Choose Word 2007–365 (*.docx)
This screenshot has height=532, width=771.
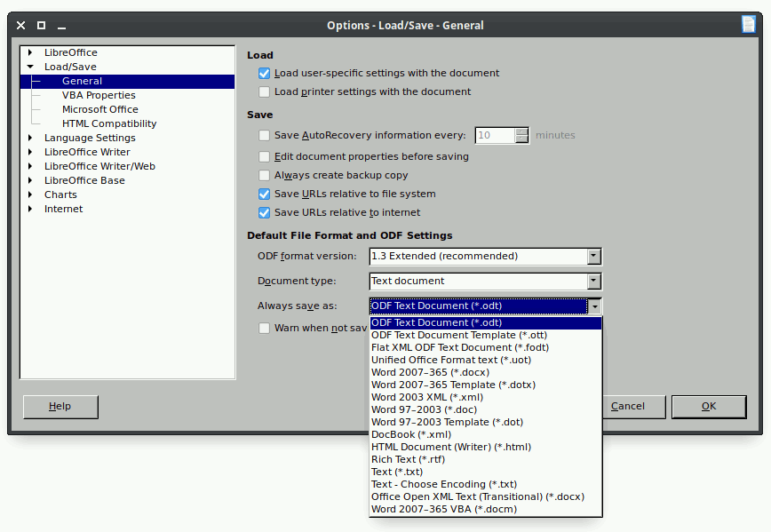pos(485,372)
